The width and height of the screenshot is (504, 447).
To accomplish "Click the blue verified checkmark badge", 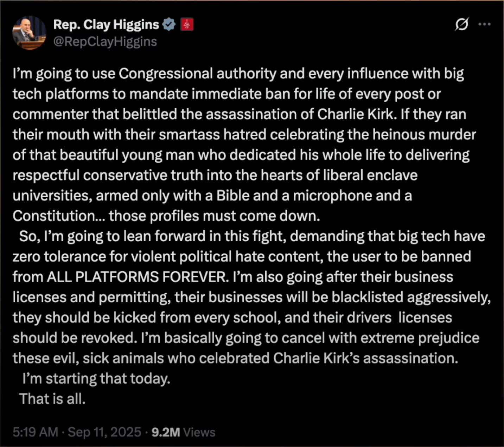I will pyautogui.click(x=170, y=25).
